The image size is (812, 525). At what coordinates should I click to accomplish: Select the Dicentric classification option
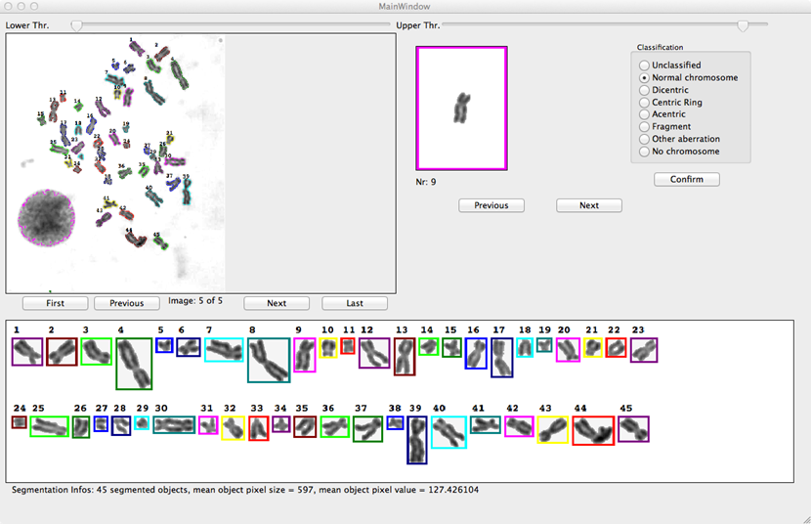click(x=645, y=90)
